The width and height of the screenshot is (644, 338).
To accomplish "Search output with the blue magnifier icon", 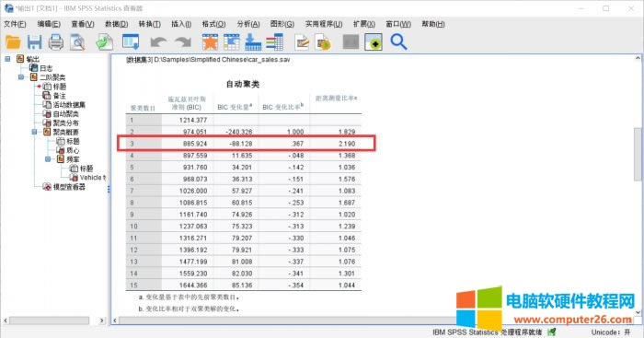I will 398,42.
